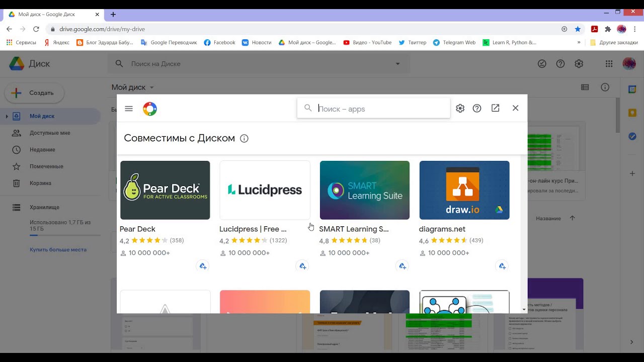Click the info icon beside Совместимы с Диском
The width and height of the screenshot is (644, 362).
(x=244, y=138)
